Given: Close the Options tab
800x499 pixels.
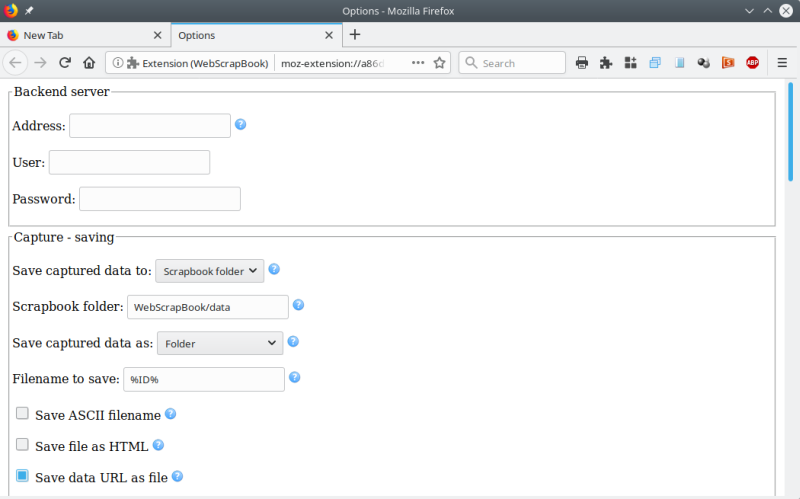Looking at the screenshot, I should [x=329, y=35].
